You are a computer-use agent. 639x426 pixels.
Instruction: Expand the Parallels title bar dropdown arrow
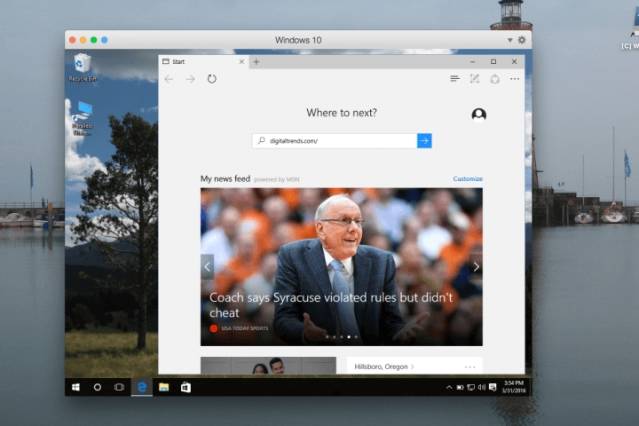(x=510, y=40)
